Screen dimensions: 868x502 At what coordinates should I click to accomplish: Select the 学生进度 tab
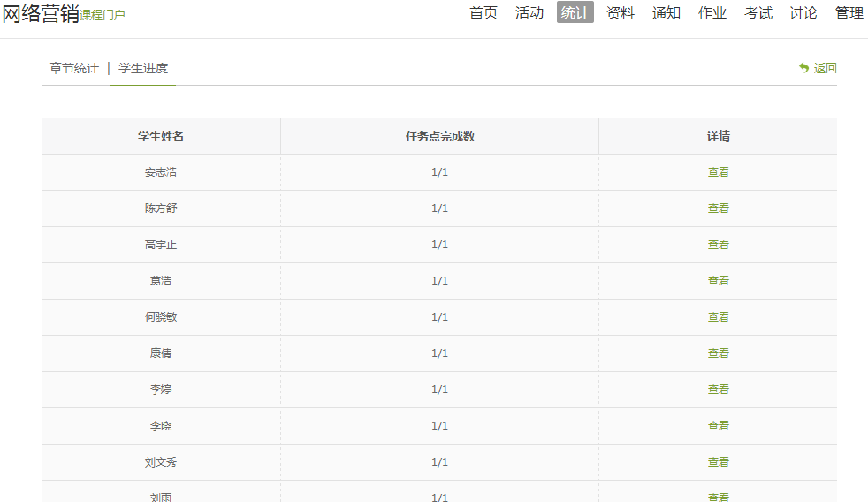[x=143, y=68]
